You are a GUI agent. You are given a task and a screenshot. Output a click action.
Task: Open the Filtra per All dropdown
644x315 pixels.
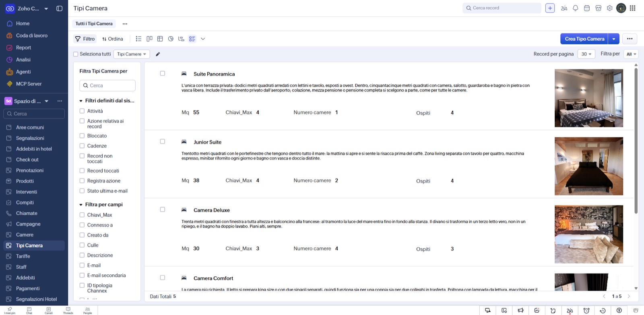[x=631, y=54]
